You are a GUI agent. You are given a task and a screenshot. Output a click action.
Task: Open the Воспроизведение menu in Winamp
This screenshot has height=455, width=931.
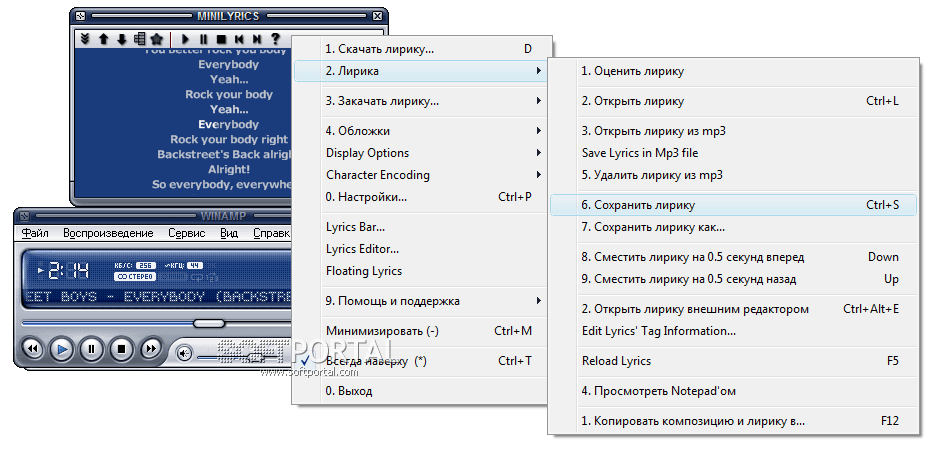pyautogui.click(x=108, y=233)
